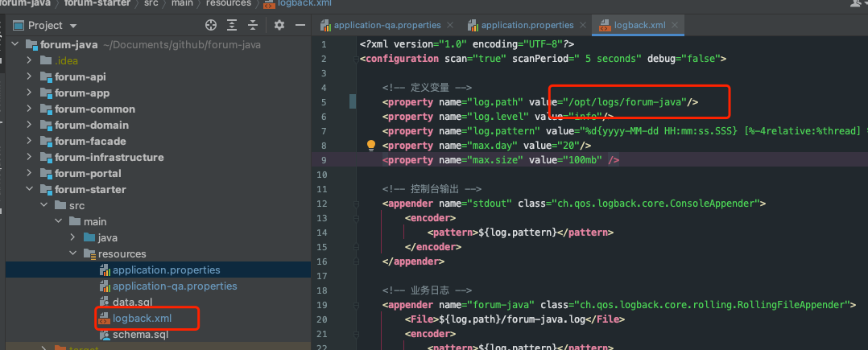This screenshot has width=868, height=350.
Task: Click the forum-api folder icon
Action: (46, 77)
